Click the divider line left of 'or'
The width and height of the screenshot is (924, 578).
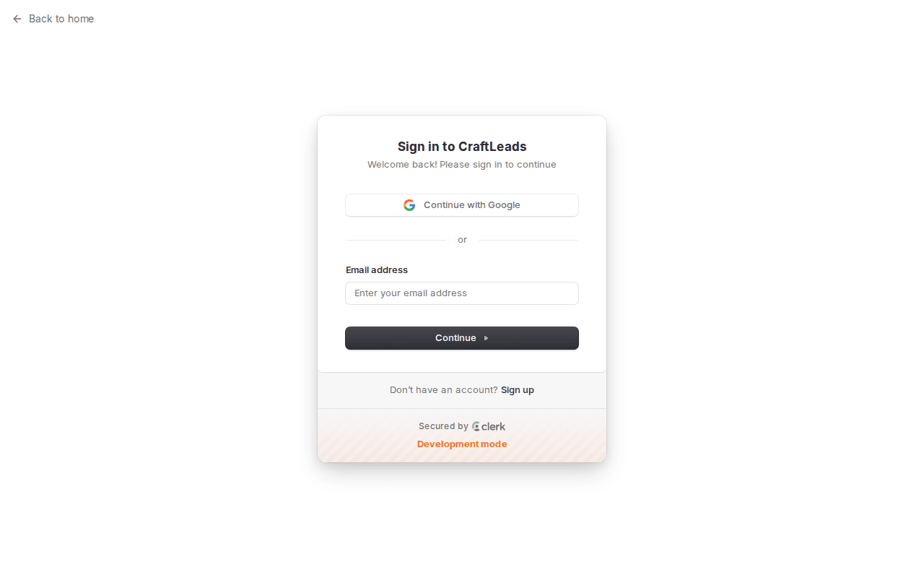(396, 239)
